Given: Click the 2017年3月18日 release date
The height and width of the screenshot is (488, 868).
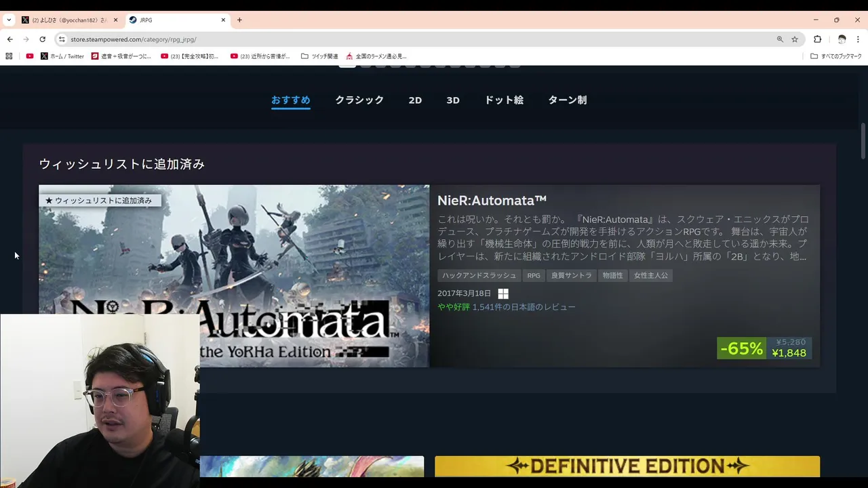Looking at the screenshot, I should (464, 293).
